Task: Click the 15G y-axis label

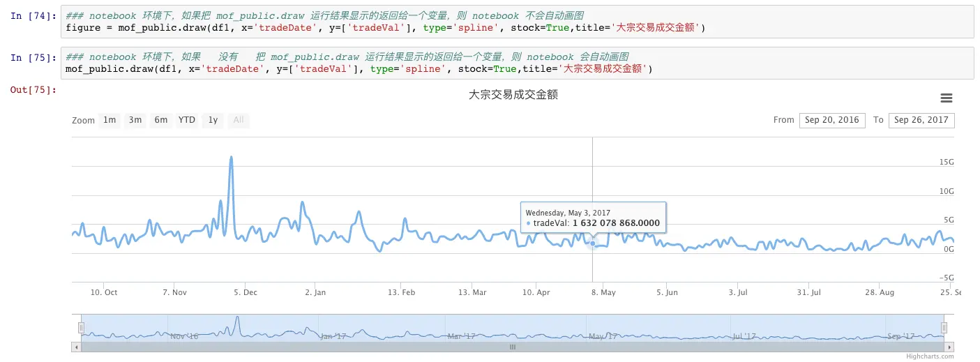Action: click(946, 162)
